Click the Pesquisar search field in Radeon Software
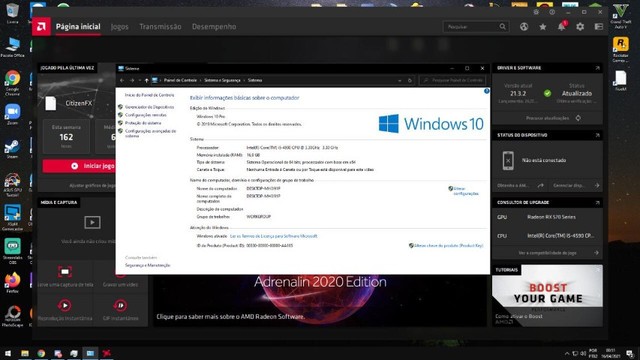 coord(476,27)
